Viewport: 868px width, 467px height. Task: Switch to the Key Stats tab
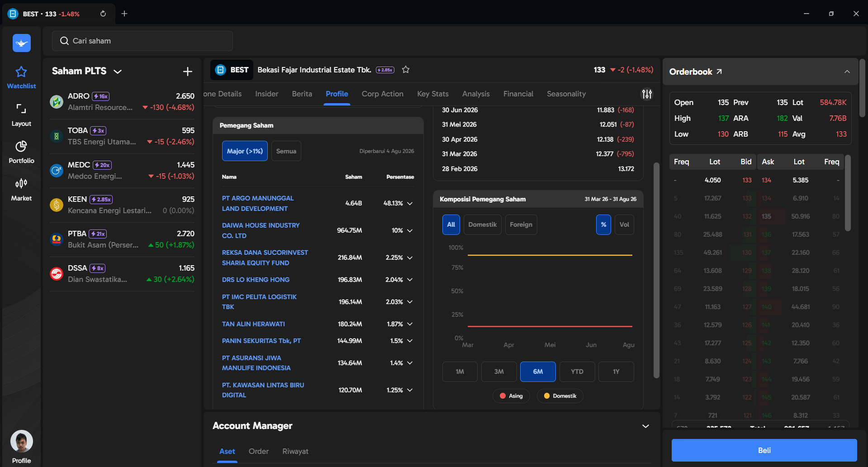point(433,94)
